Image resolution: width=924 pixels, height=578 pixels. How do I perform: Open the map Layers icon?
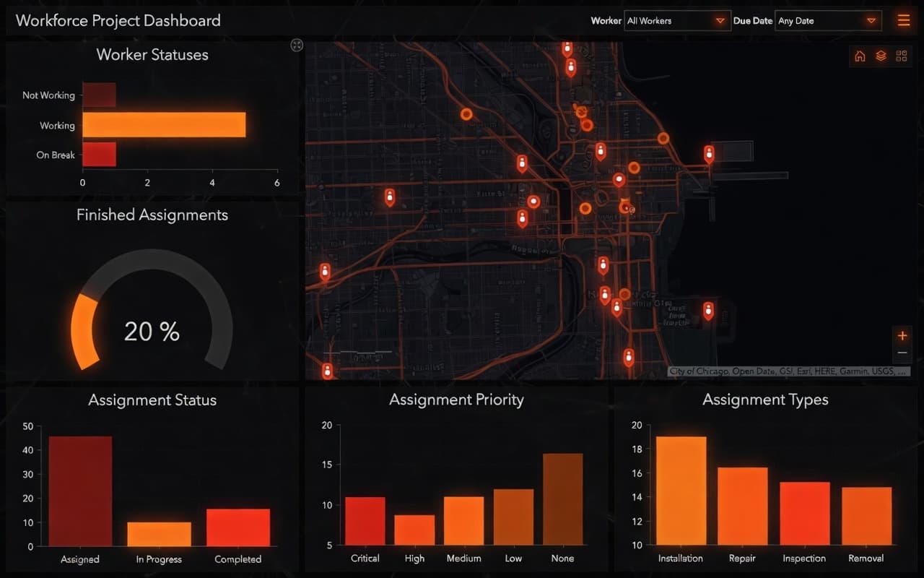881,56
